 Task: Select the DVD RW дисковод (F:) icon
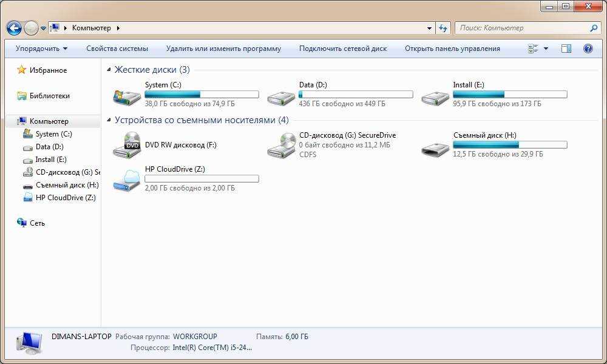click(x=127, y=144)
